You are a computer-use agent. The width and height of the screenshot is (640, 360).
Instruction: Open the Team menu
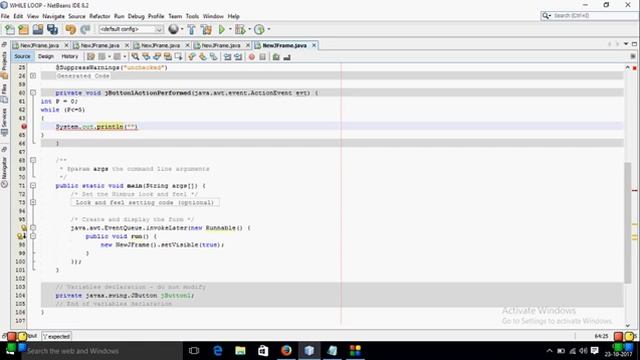(175, 16)
